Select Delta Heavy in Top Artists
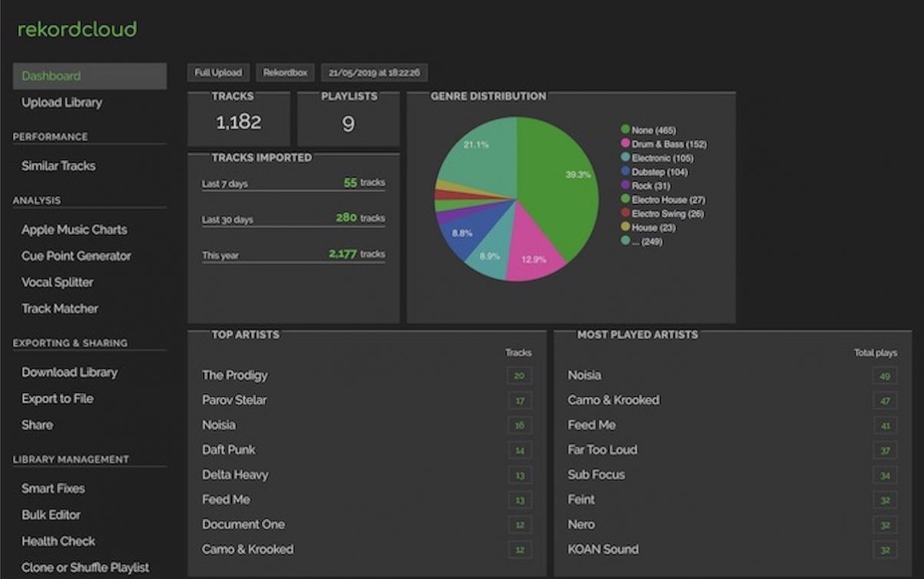 (235, 475)
